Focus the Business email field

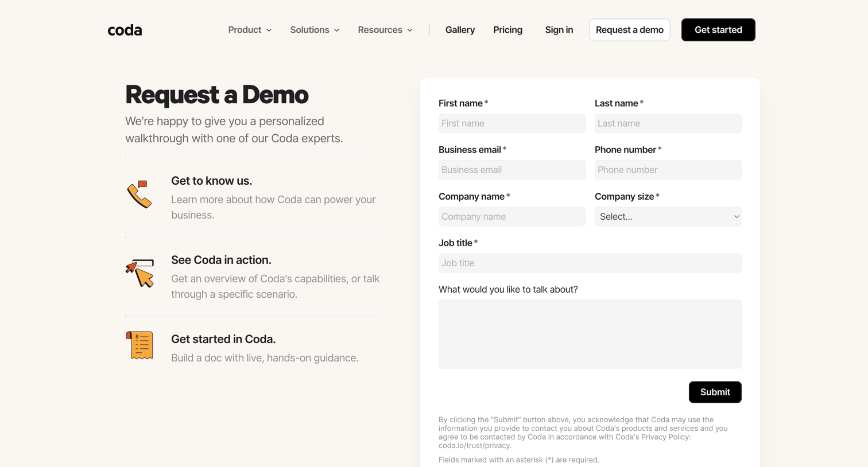point(511,170)
